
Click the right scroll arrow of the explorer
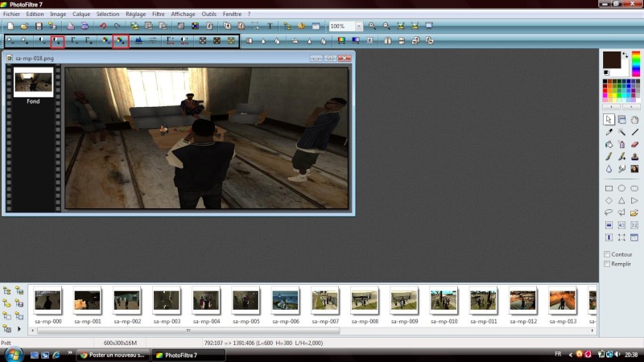(592, 331)
